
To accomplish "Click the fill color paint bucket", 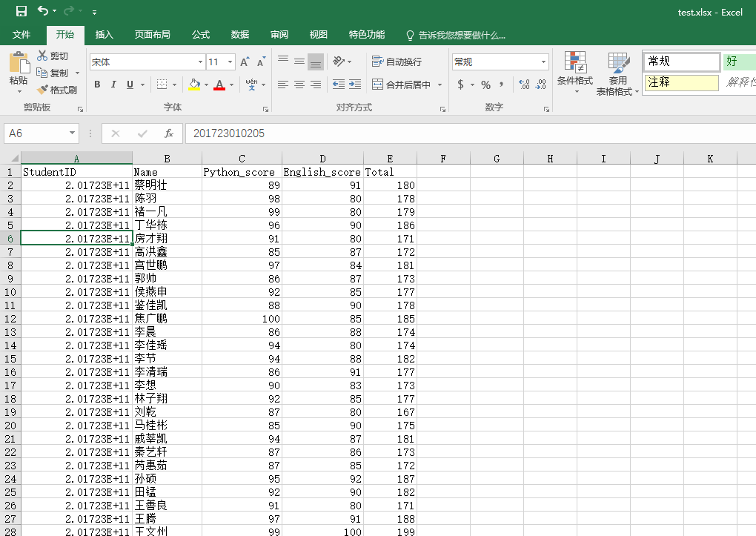I will point(194,85).
